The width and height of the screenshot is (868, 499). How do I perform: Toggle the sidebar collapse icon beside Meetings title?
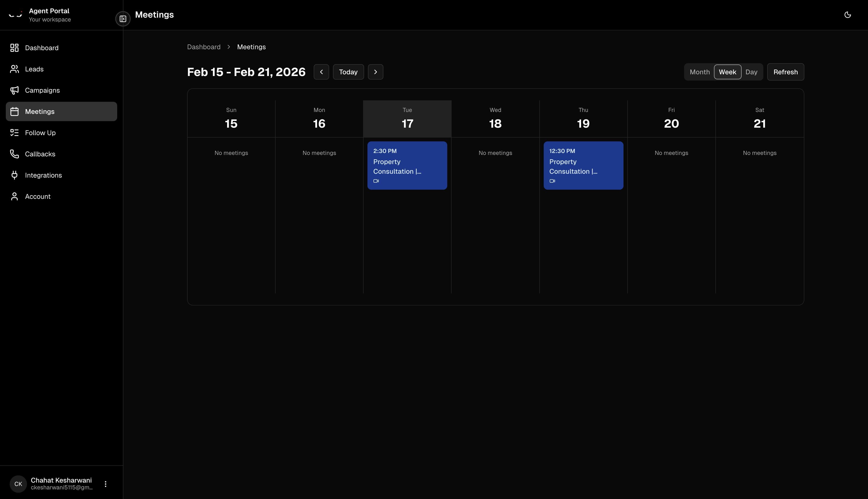pyautogui.click(x=122, y=19)
